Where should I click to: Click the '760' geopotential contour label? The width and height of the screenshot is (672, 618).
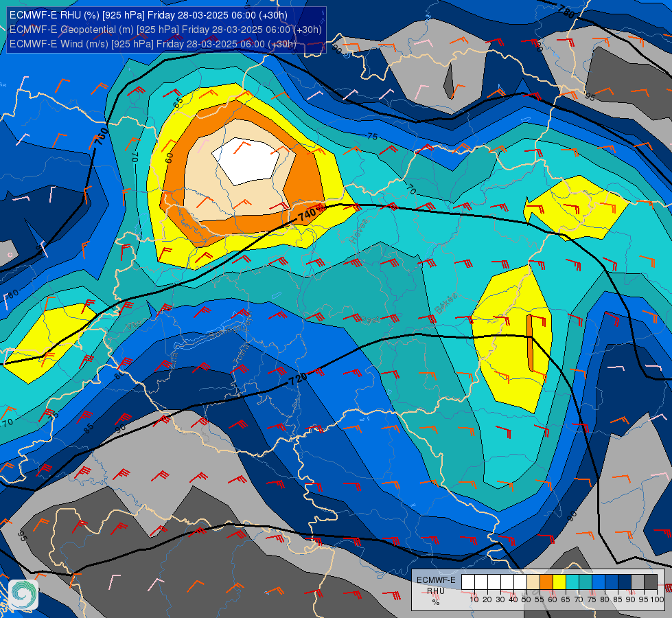point(102,137)
